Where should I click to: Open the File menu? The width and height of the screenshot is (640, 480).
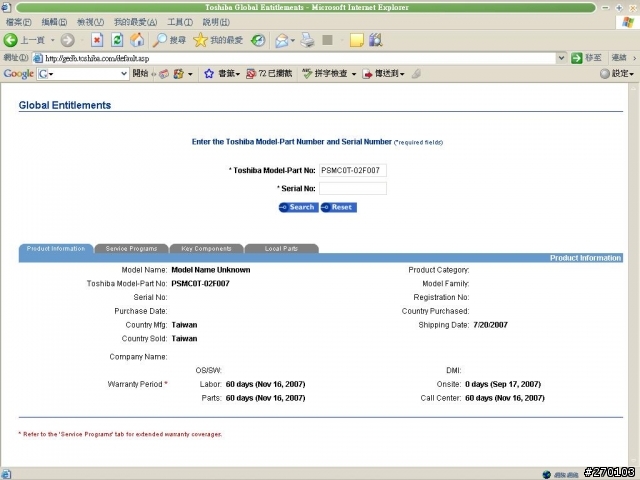18,22
